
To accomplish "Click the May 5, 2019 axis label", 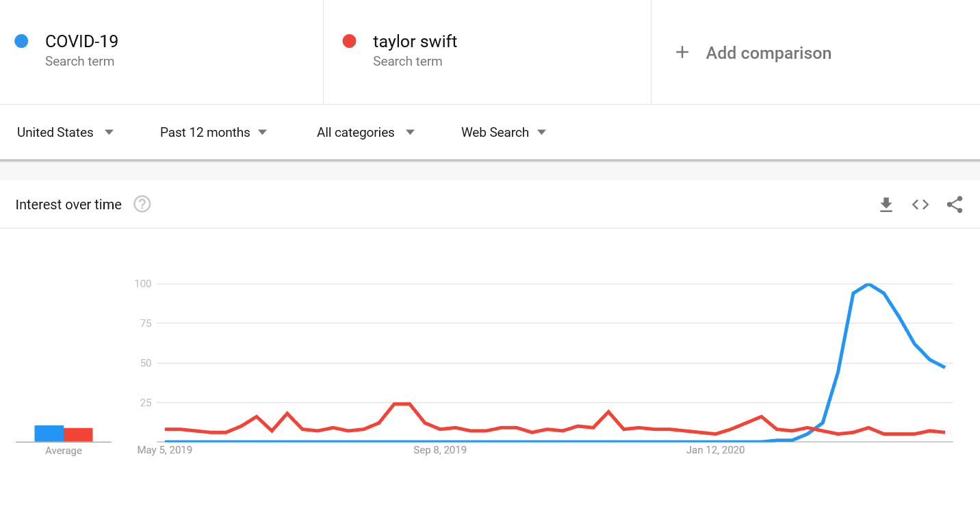I will point(165,450).
